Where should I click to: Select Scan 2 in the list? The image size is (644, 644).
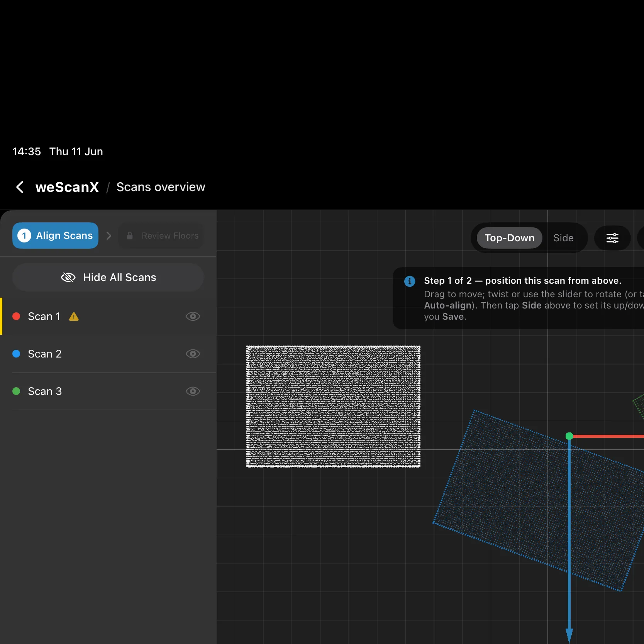pyautogui.click(x=108, y=354)
